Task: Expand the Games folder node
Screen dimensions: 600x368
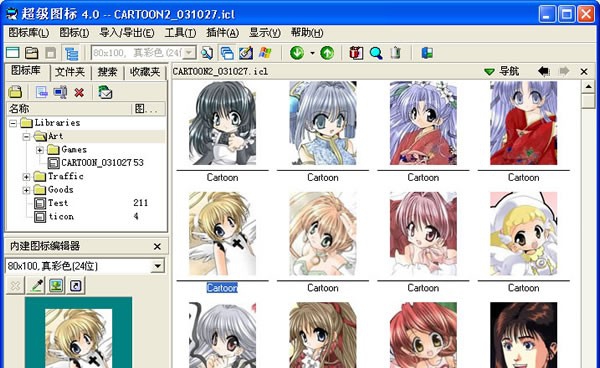Action: click(x=40, y=150)
